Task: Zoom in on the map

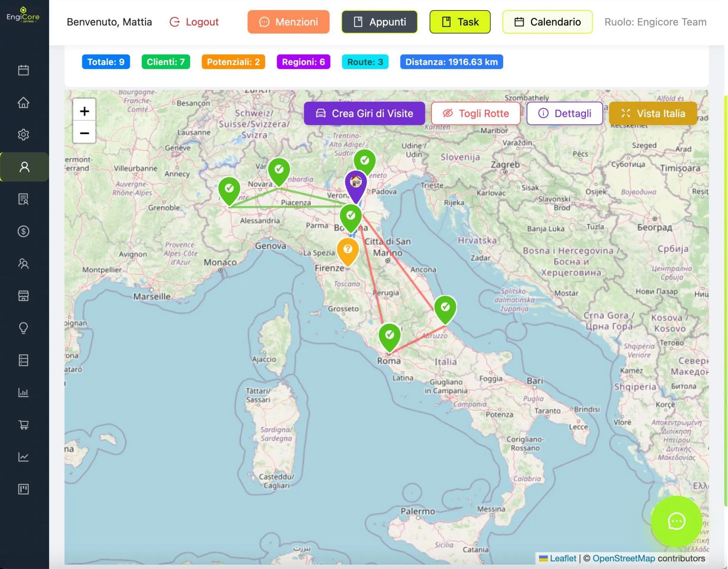Action: pos(84,111)
